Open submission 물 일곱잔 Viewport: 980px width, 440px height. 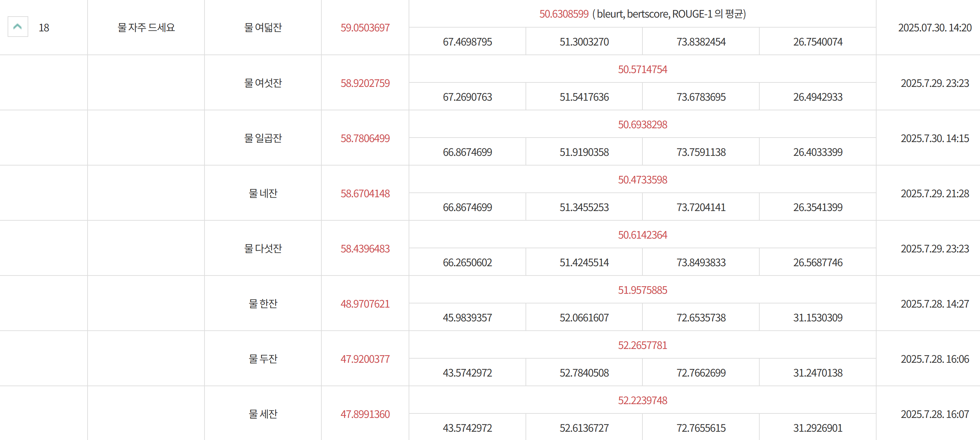point(263,138)
